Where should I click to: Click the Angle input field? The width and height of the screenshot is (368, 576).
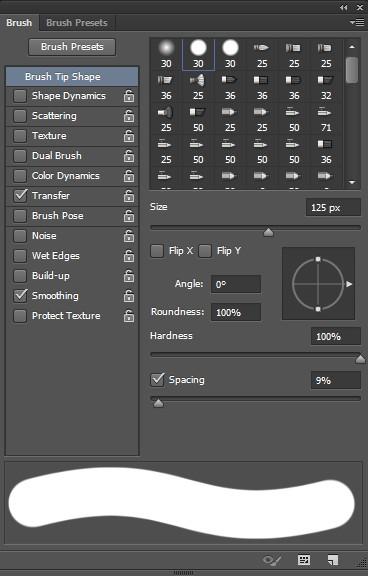(236, 284)
